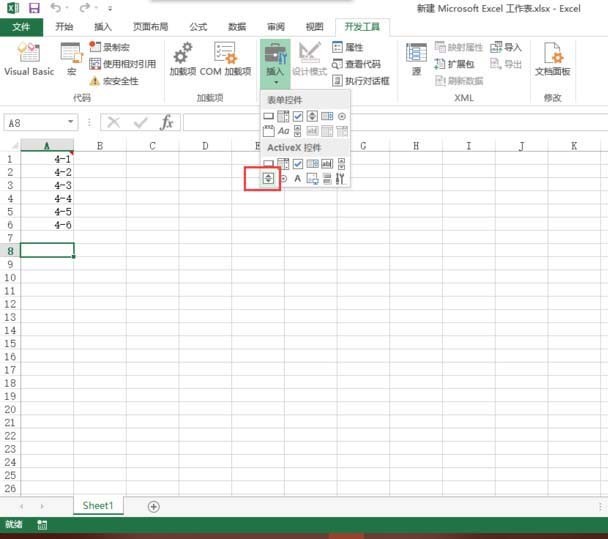
Task: Open COM 加载项 add-ins
Action: pos(225,58)
